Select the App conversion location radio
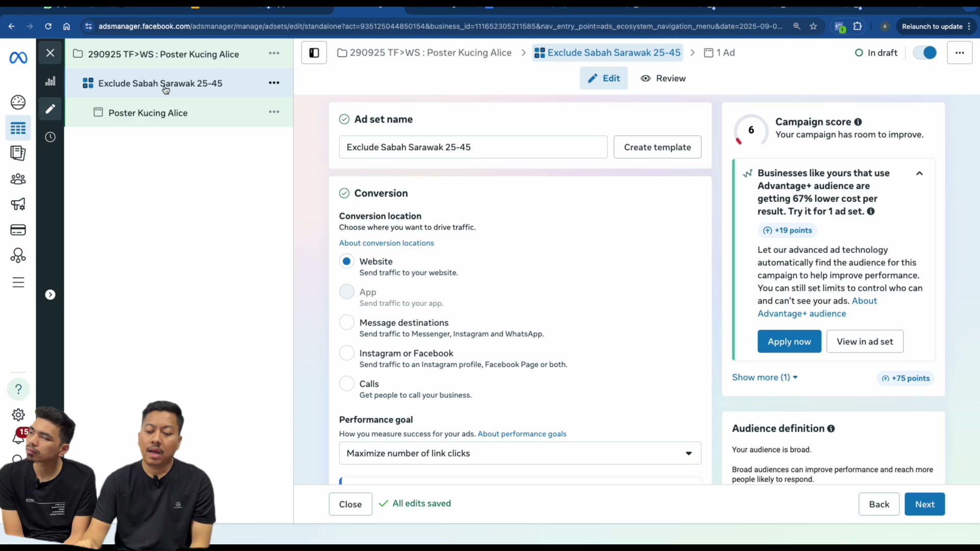 [x=347, y=292]
